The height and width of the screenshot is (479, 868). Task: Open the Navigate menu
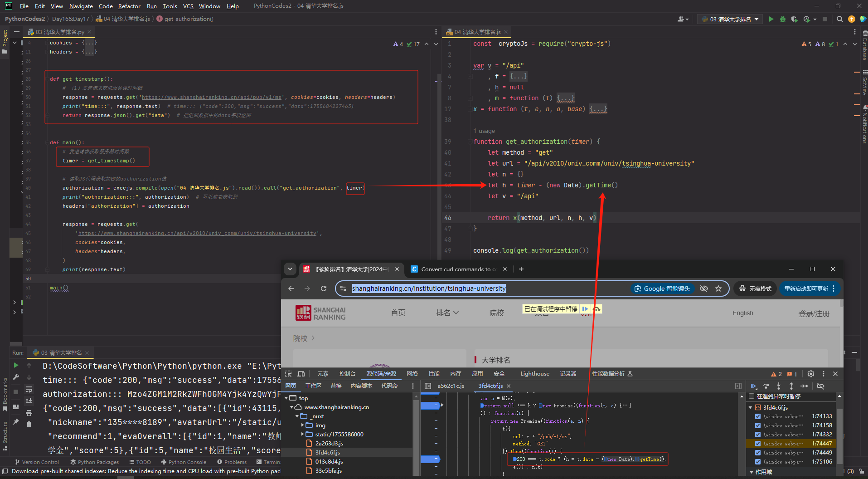(x=81, y=6)
